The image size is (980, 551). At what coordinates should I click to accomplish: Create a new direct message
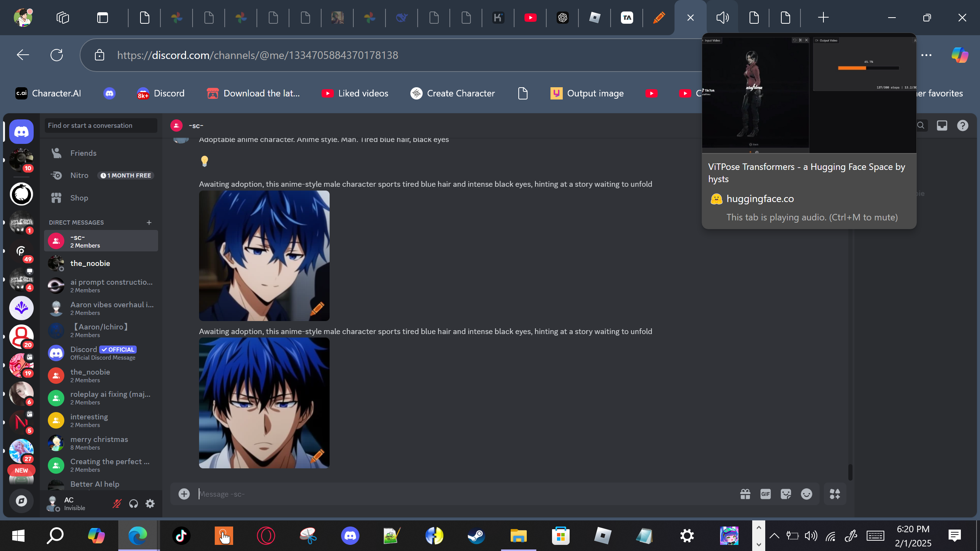[x=149, y=223]
